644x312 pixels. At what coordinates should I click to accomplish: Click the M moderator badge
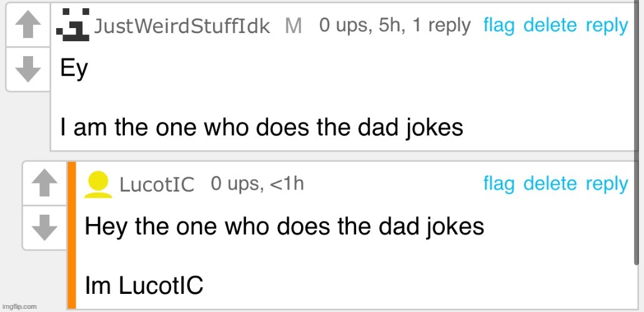point(293,27)
